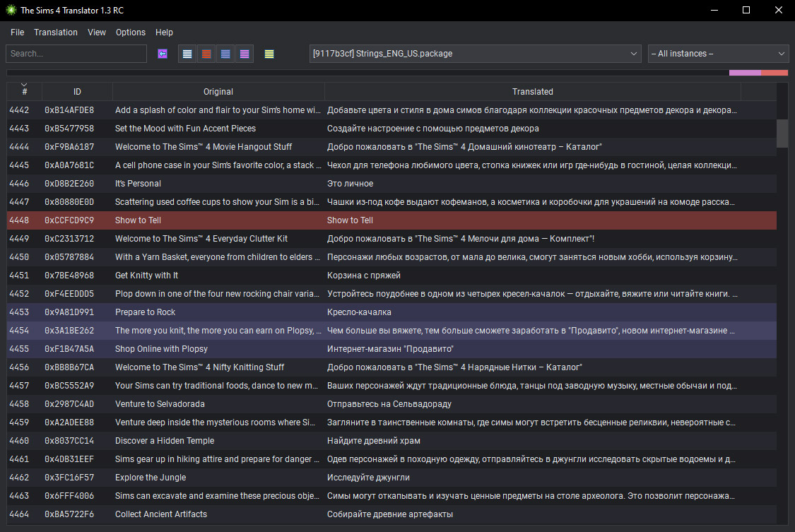Click the purple left-arrow icon beside the search box

click(163, 54)
